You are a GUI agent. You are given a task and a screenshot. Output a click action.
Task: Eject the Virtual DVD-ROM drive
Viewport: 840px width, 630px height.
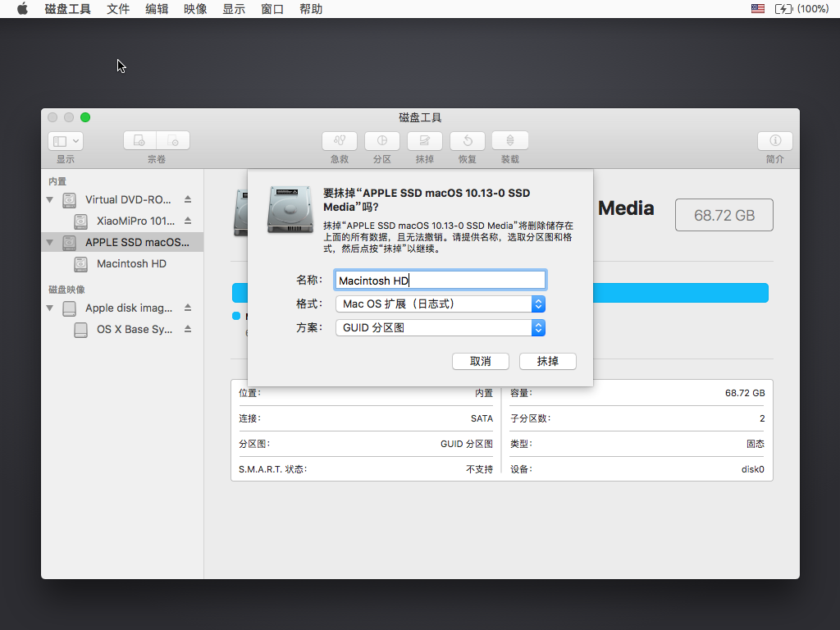tap(188, 199)
